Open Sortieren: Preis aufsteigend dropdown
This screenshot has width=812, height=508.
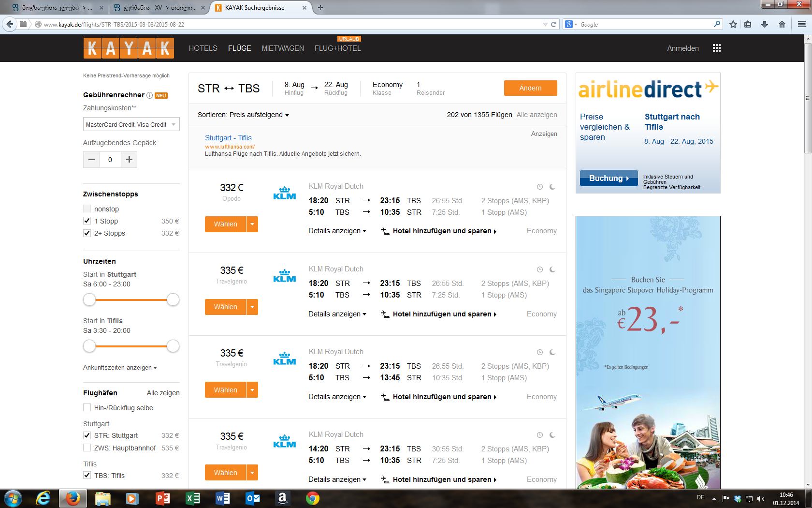pos(243,115)
